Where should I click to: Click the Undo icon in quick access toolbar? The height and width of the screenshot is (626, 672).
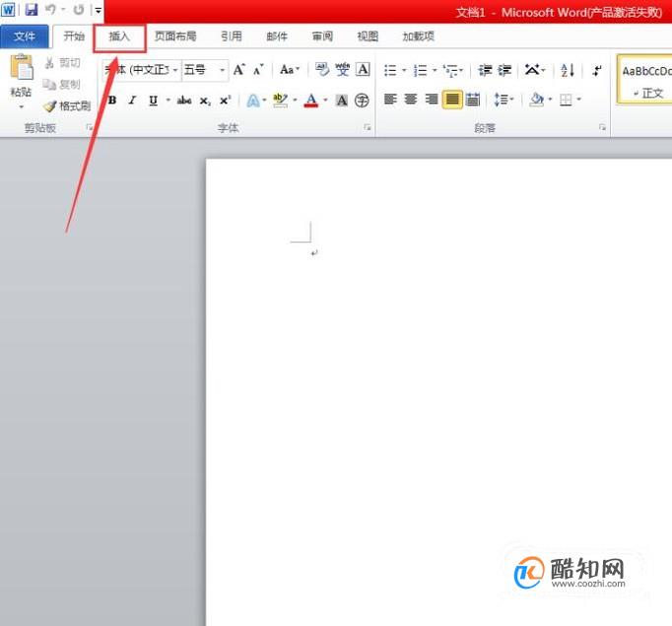click(50, 10)
